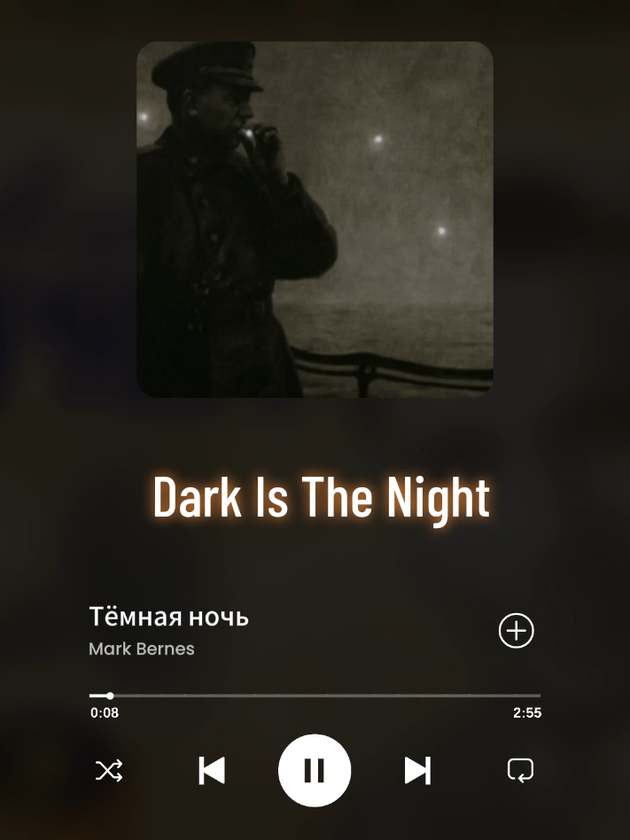
Task: Skip back to the previous track
Action: tap(212, 770)
